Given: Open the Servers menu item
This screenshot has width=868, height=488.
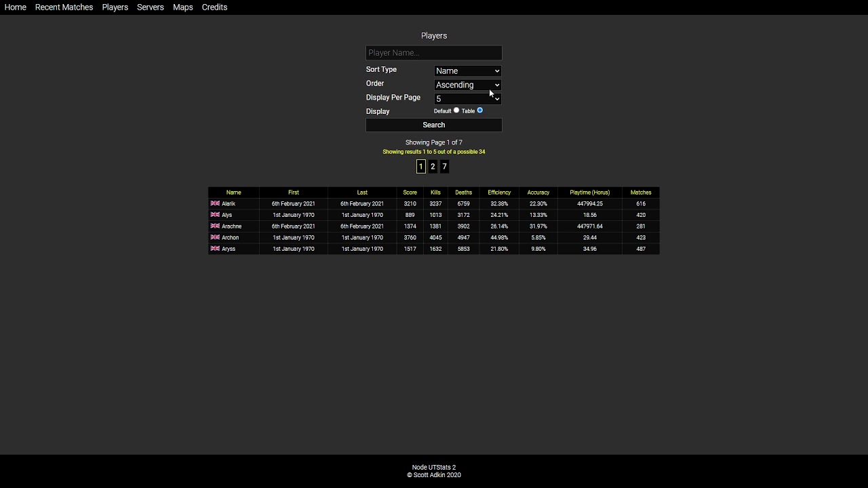Looking at the screenshot, I should [151, 7].
